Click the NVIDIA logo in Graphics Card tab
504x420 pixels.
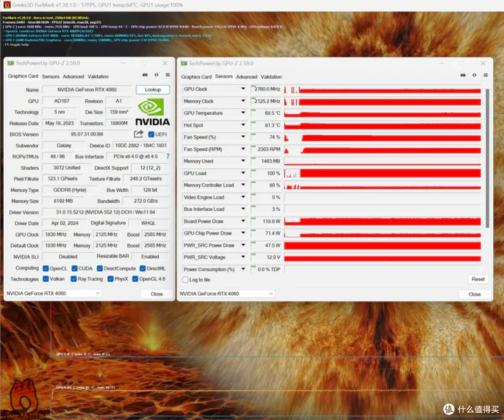tap(152, 111)
